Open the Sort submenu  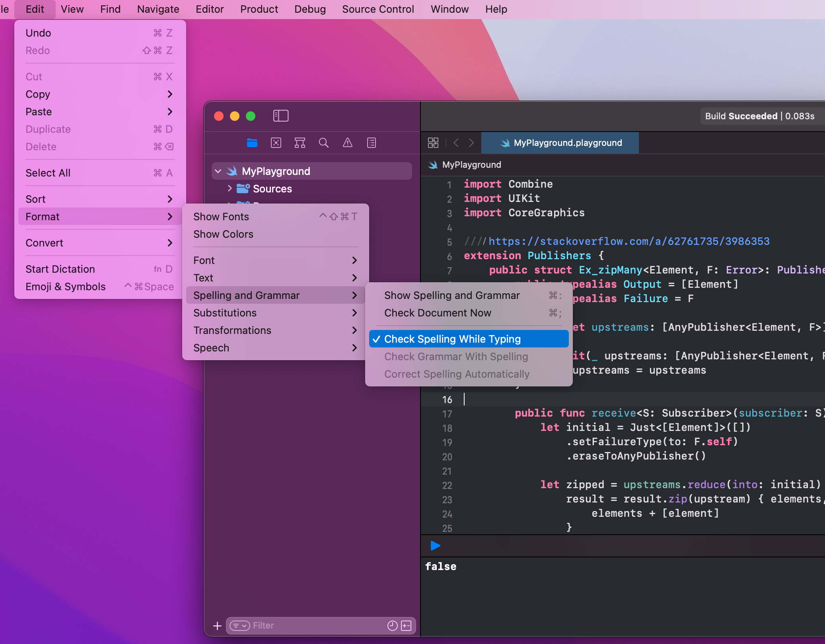click(100, 199)
